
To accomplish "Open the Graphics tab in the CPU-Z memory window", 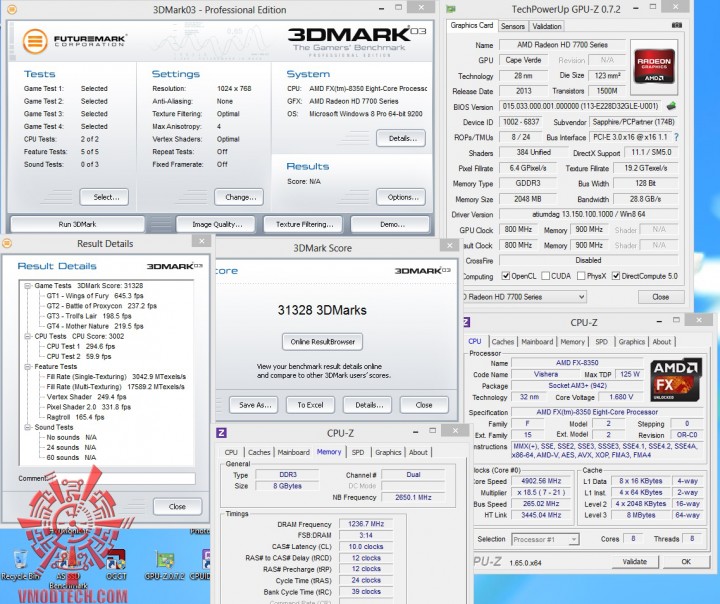I will 388,452.
